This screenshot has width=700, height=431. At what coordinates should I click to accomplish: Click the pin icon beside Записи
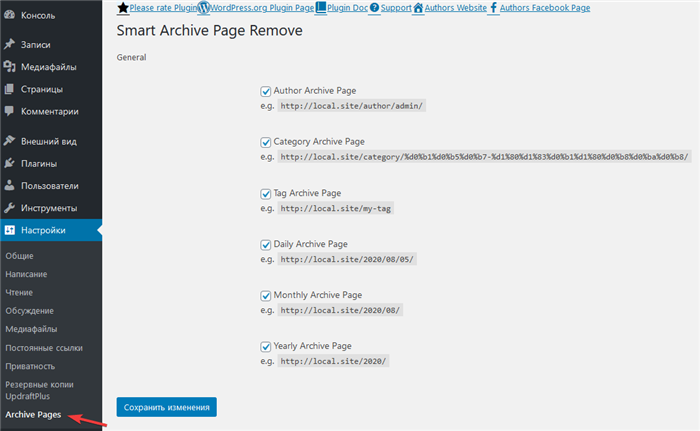point(9,44)
